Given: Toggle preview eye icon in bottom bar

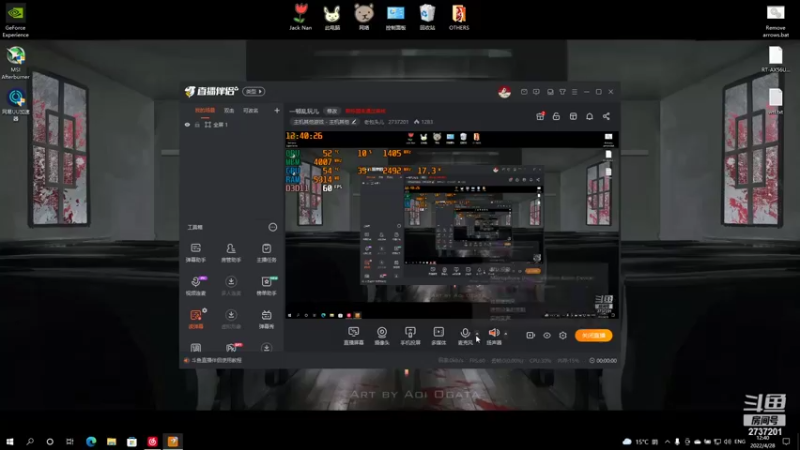Looking at the screenshot, I should pyautogui.click(x=546, y=335).
